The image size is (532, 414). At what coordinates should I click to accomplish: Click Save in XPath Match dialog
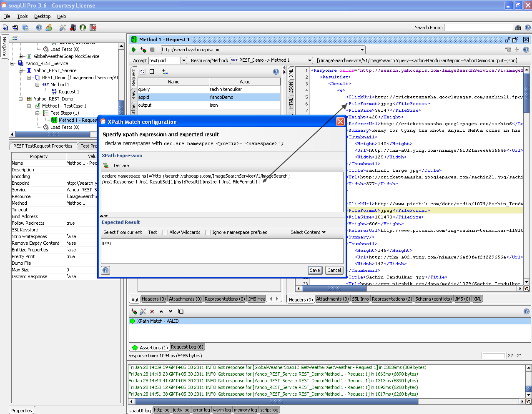pyautogui.click(x=315, y=270)
